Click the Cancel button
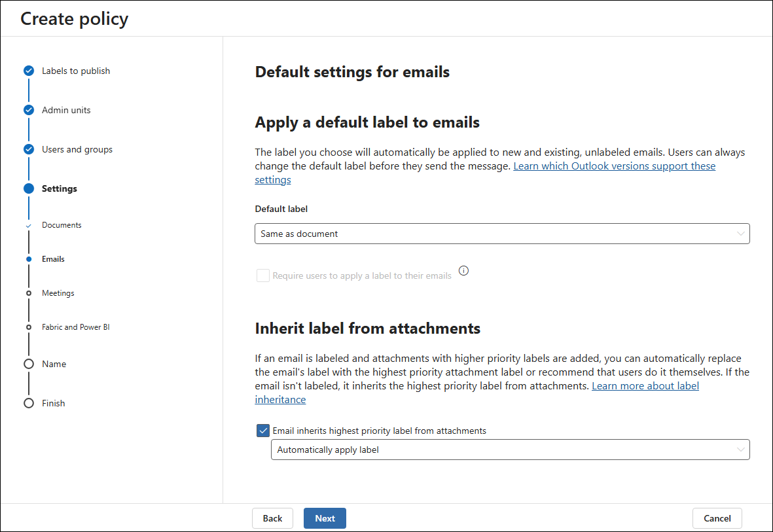This screenshot has height=532, width=773. click(x=717, y=518)
